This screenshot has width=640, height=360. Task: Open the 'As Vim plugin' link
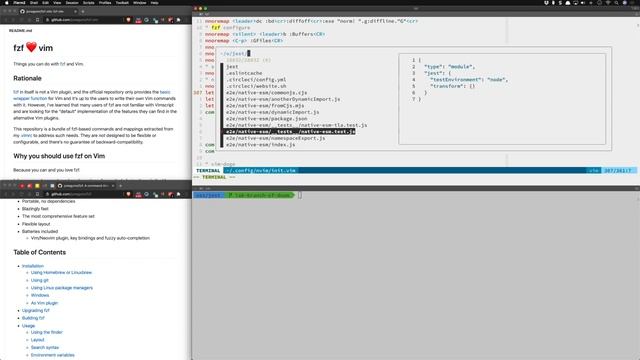pos(44,303)
